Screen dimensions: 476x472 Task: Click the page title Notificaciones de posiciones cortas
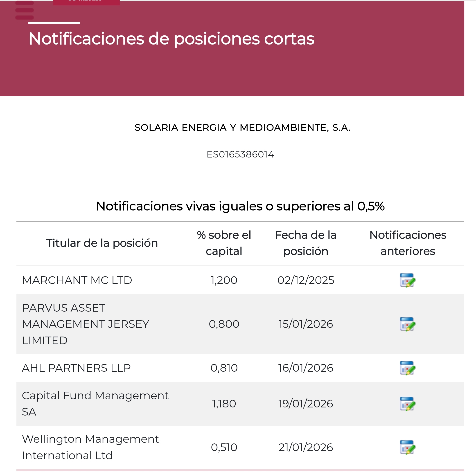[171, 39]
